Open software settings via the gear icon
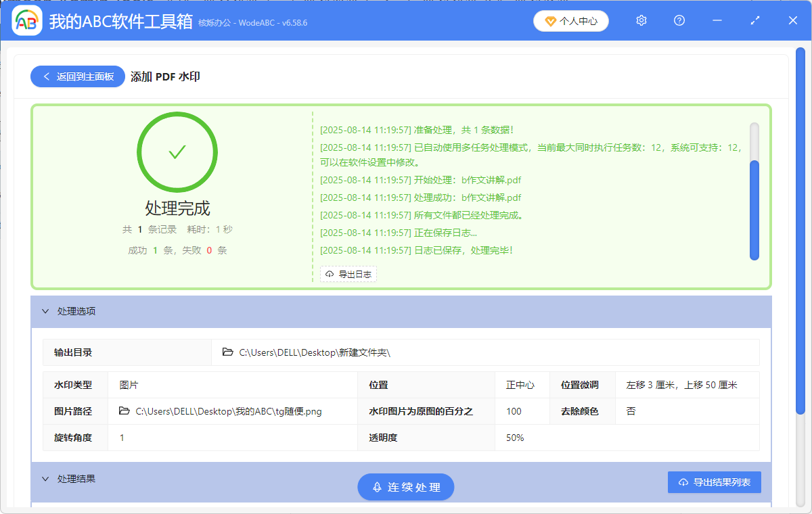Viewport: 812px width, 514px height. [641, 20]
